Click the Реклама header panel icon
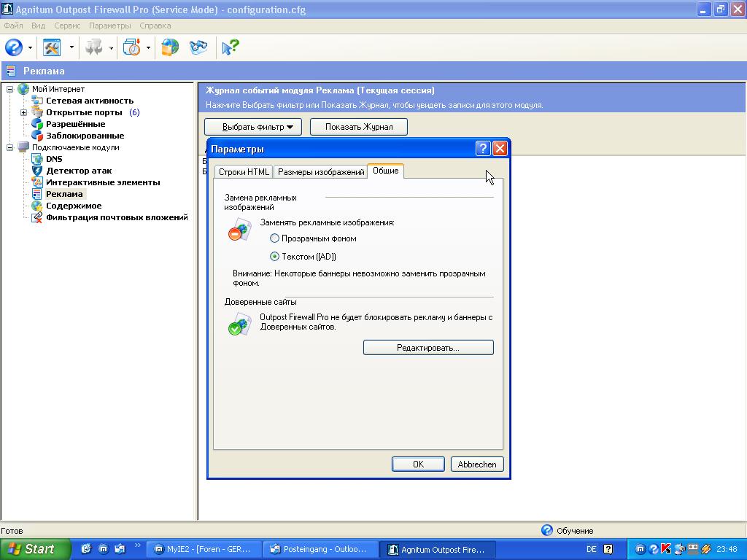Screen dimensions: 747x560 (x=10, y=71)
